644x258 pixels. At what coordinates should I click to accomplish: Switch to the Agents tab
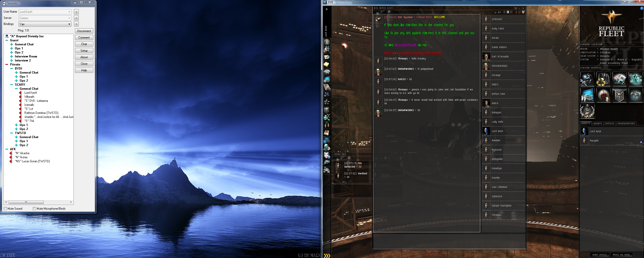[x=598, y=123]
